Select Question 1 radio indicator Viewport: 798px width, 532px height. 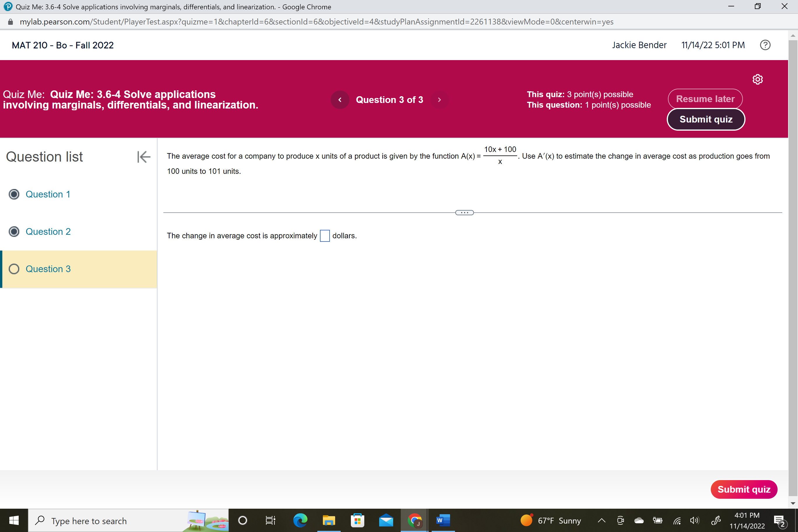tap(14, 194)
